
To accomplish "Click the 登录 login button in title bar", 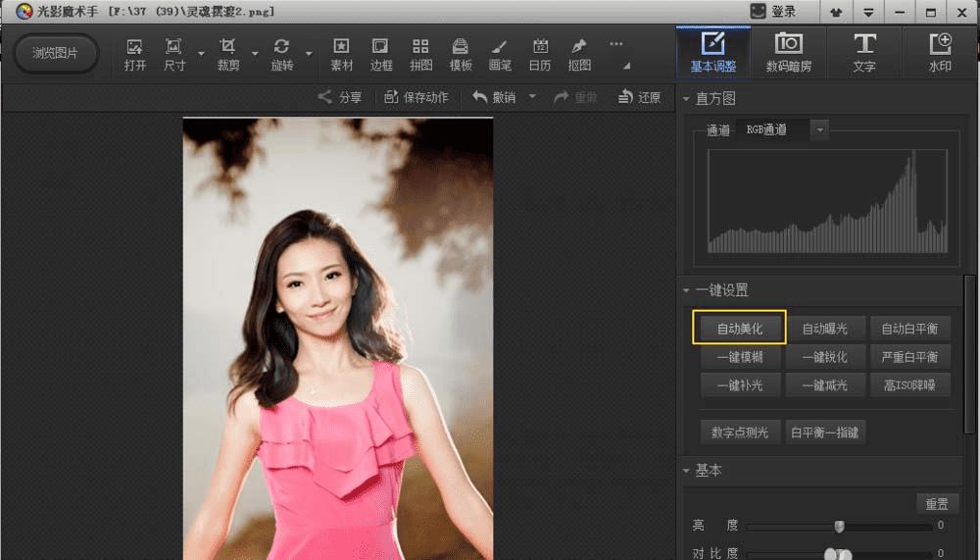I will pos(772,12).
